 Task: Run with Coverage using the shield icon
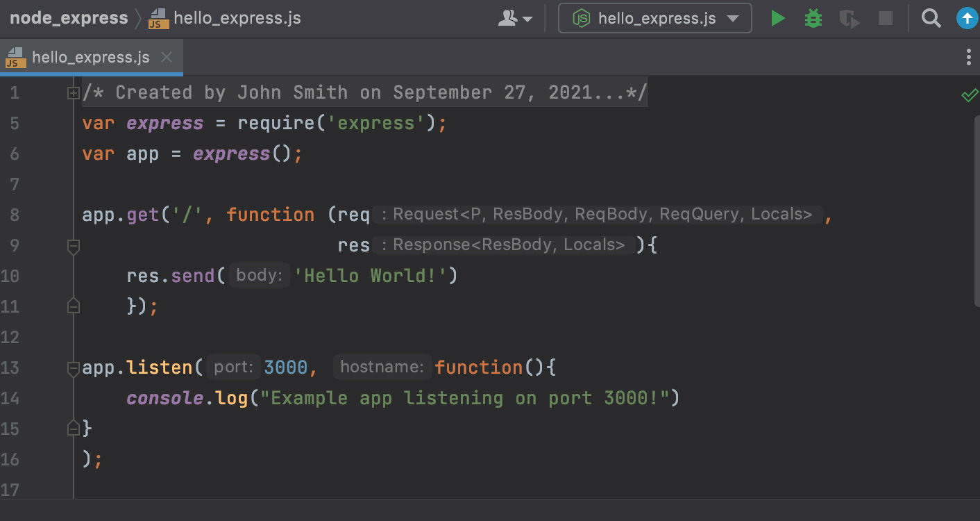849,18
